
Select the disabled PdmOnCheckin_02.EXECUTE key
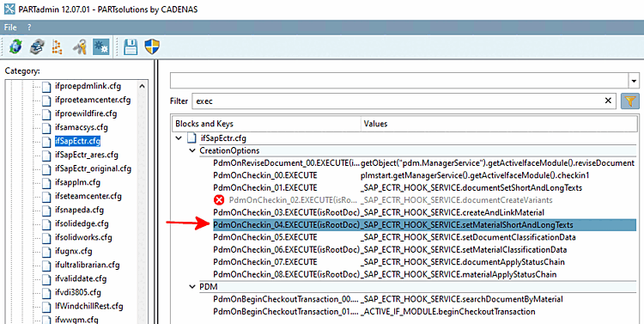point(294,200)
